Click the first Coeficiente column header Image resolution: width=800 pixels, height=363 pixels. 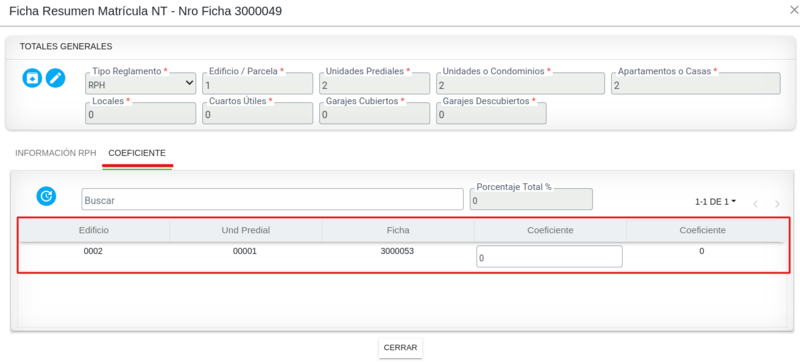point(550,230)
